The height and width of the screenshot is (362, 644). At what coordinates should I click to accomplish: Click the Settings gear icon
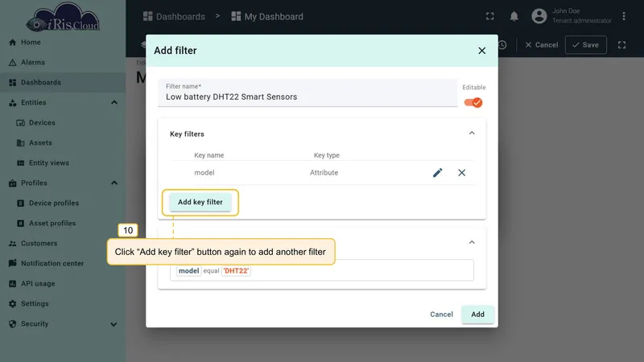coord(12,304)
